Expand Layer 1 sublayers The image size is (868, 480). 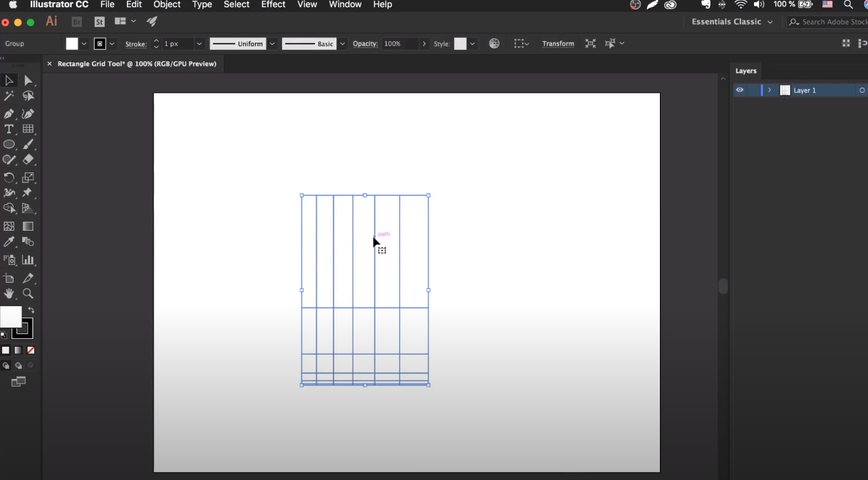click(770, 90)
